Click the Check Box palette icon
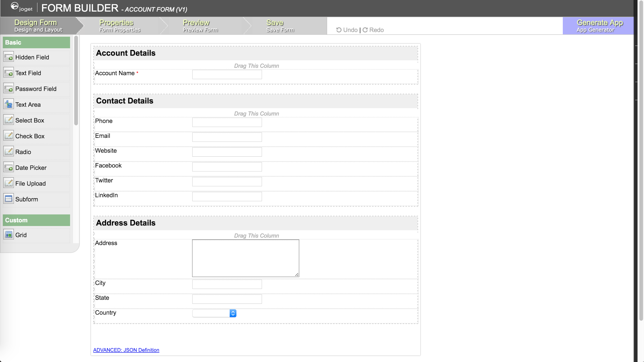Viewport: 644px width, 362px height. tap(9, 136)
